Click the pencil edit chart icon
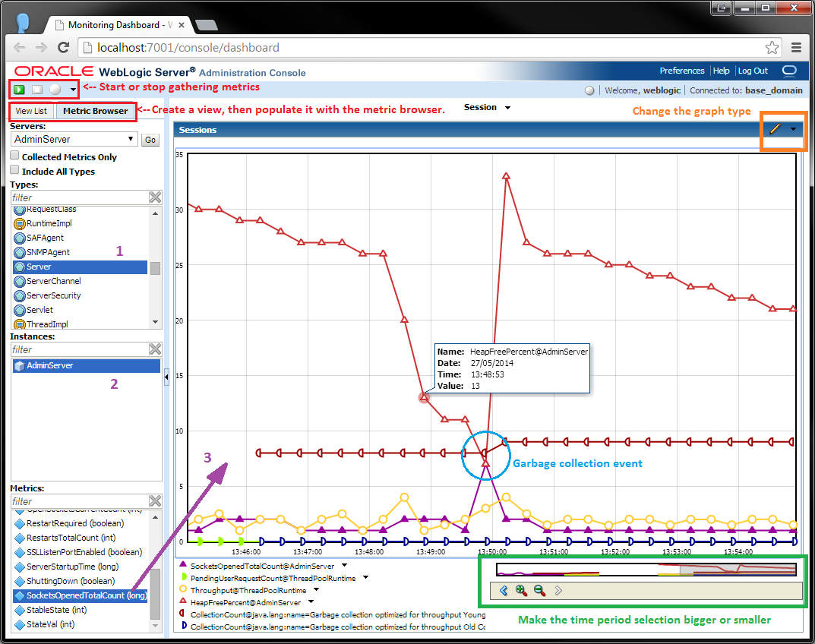Viewport: 815px width, 644px height. tap(775, 129)
